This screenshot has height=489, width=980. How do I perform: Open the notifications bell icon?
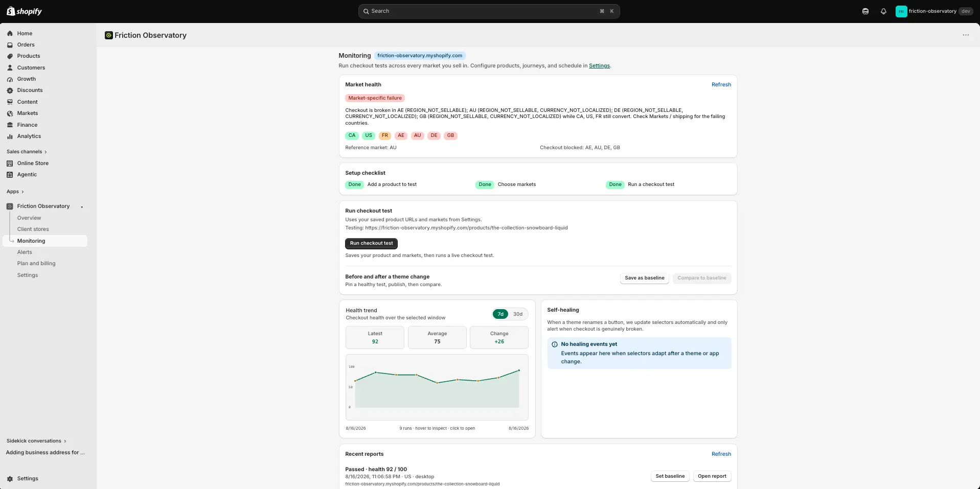tap(883, 11)
